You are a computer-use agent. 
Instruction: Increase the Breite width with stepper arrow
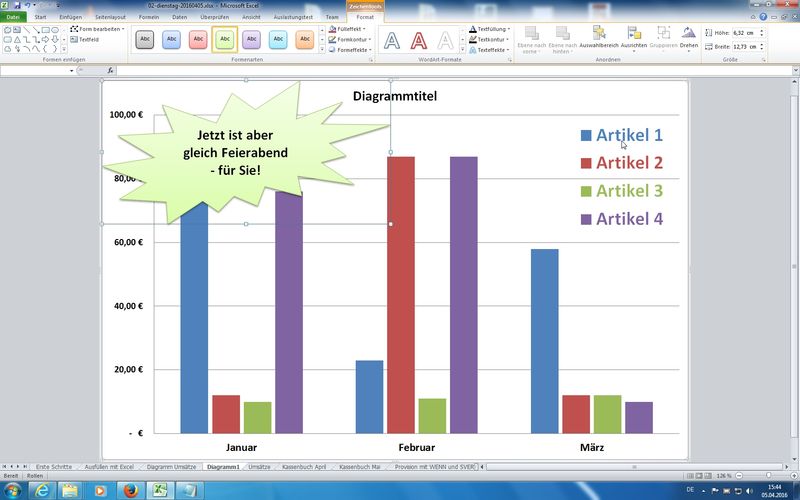[x=762, y=44]
